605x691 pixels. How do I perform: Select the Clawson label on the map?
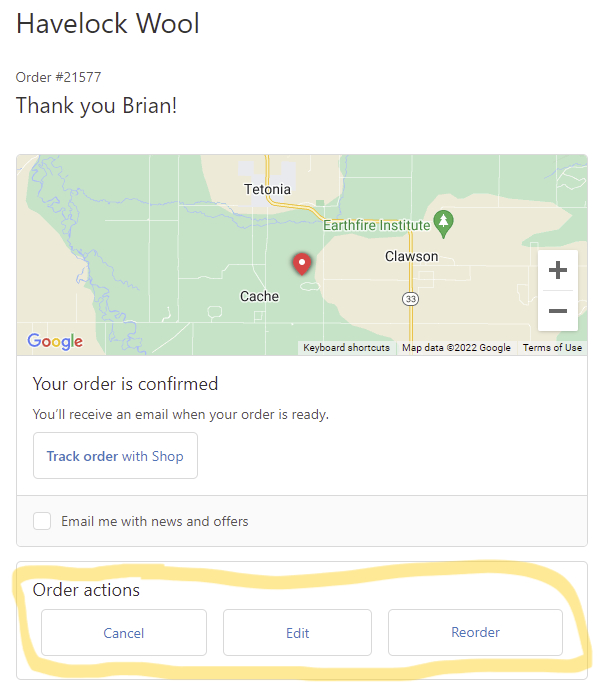click(x=411, y=256)
